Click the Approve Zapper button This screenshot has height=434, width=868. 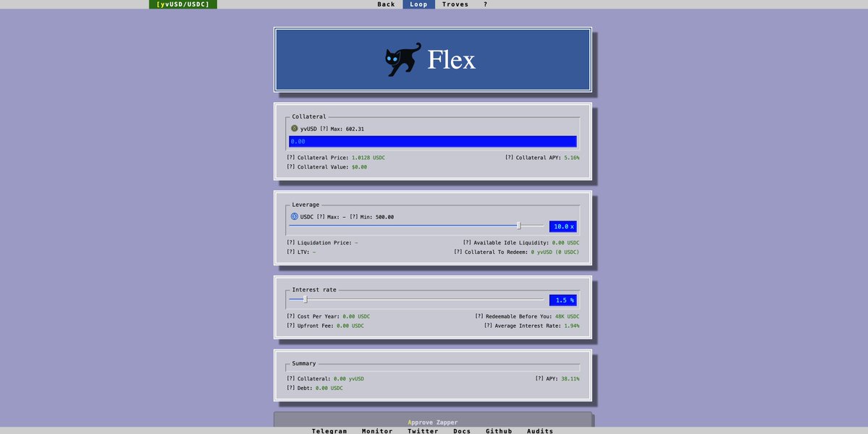[433, 420]
